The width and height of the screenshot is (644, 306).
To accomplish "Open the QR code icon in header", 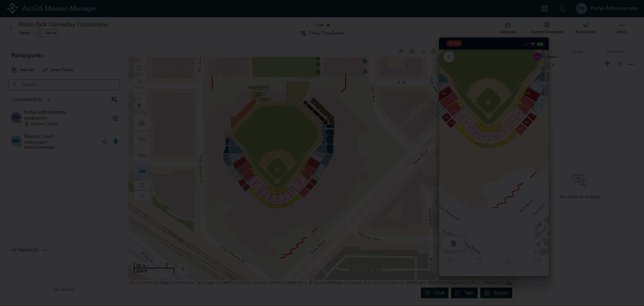I will point(545,8).
